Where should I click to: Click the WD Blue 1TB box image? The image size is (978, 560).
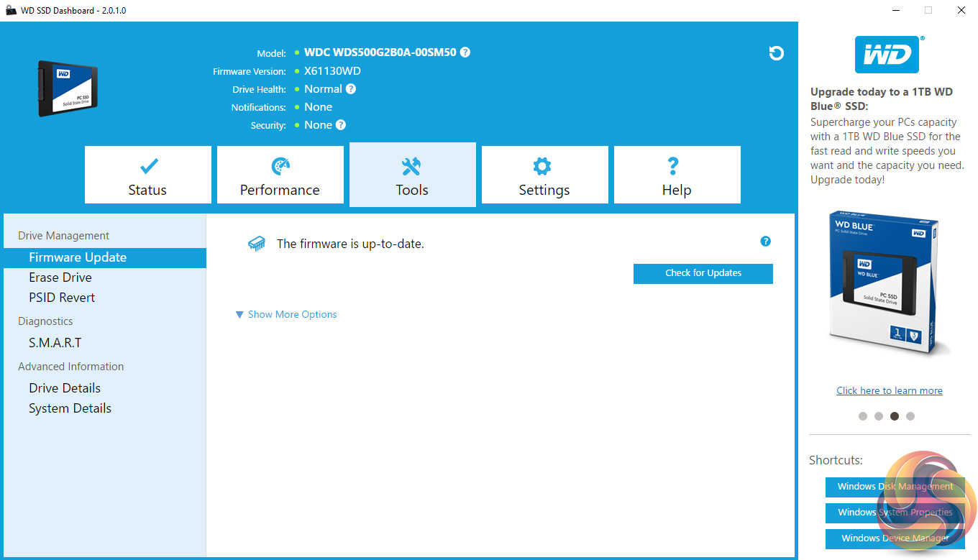pos(884,283)
